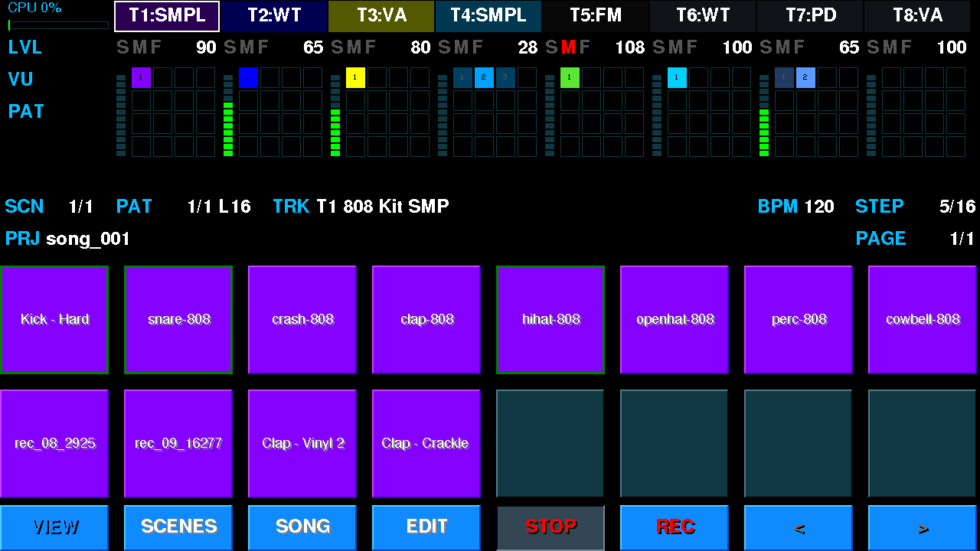This screenshot has height=551, width=980.
Task: Select the yellow pattern 1 cell on track T3
Action: pos(355,77)
